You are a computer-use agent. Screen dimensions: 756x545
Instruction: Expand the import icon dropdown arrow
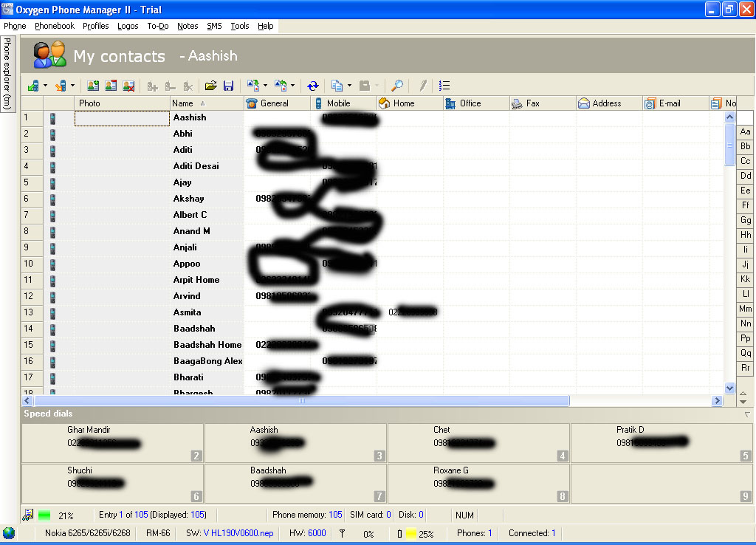coord(265,86)
